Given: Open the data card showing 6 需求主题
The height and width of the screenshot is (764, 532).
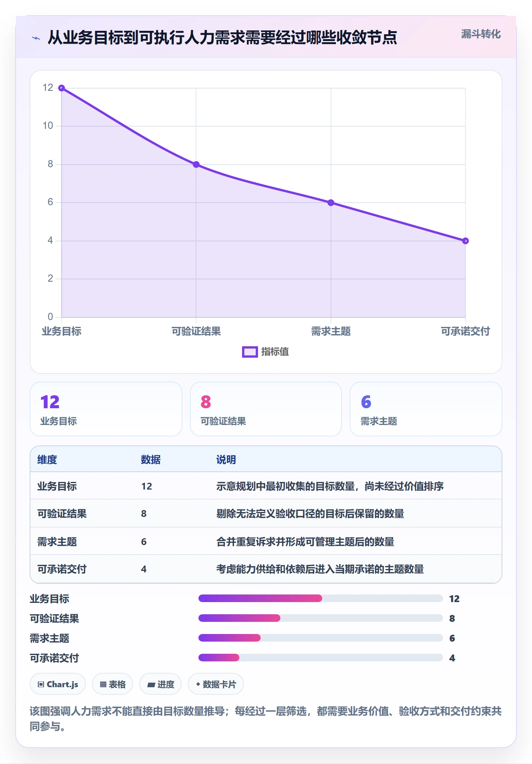Looking at the screenshot, I should click(426, 409).
